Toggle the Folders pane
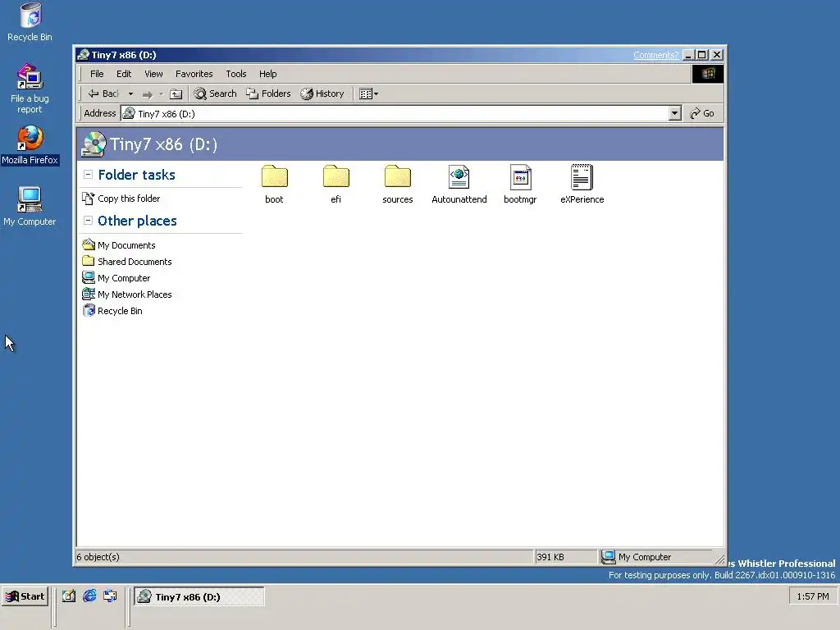The height and width of the screenshot is (630, 840). [x=268, y=94]
